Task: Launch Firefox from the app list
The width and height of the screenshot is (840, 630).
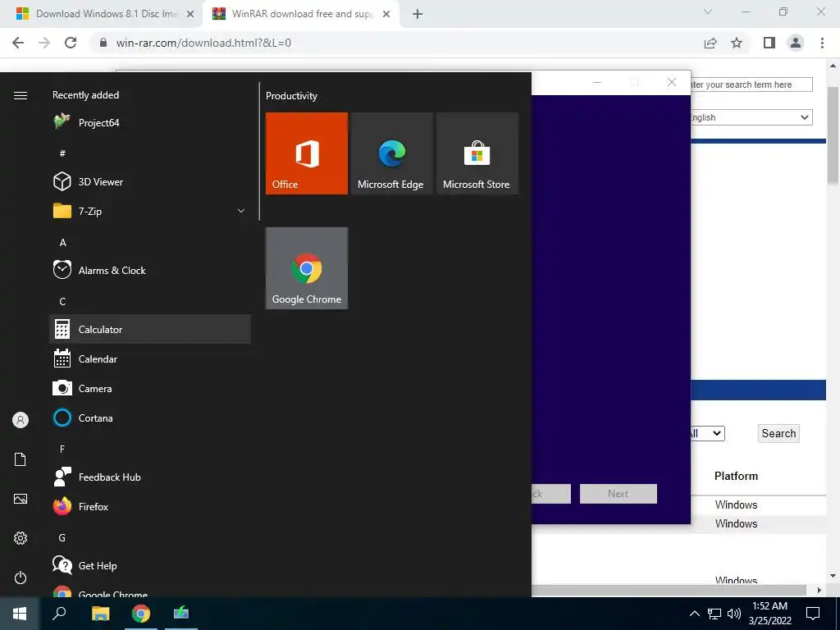Action: pyautogui.click(x=150, y=506)
